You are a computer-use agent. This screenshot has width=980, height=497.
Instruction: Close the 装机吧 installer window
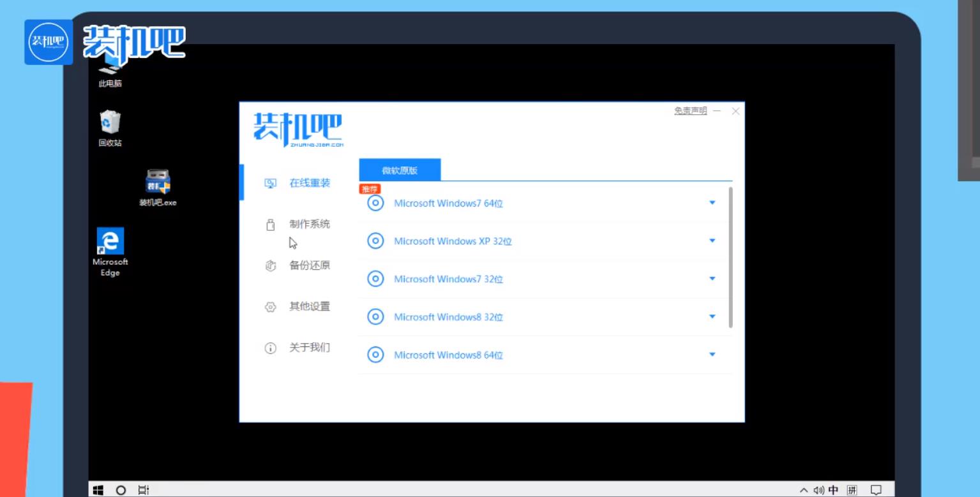[x=735, y=111]
